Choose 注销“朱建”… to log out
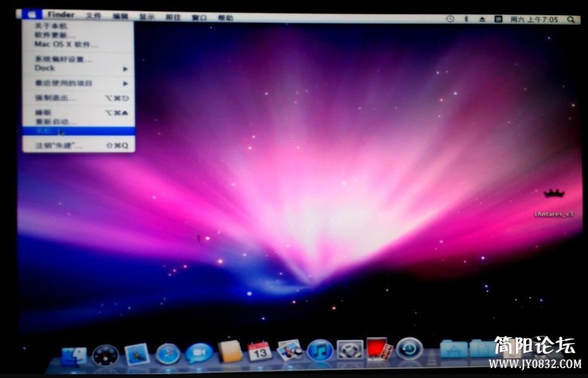Screen dimensions: 588x378 coord(78,146)
